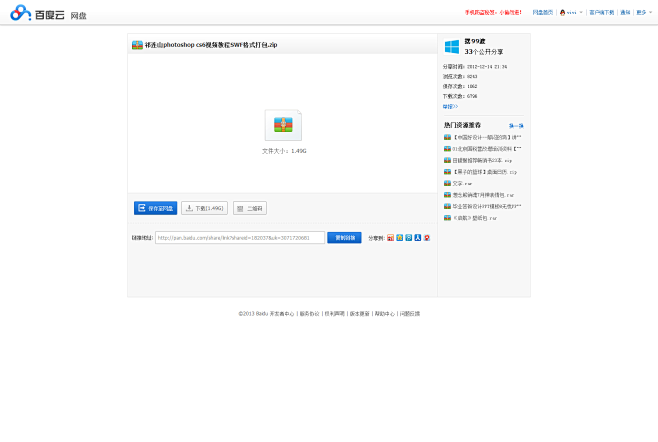Click the QQ penguin account icon
658x442 pixels.
[x=562, y=13]
